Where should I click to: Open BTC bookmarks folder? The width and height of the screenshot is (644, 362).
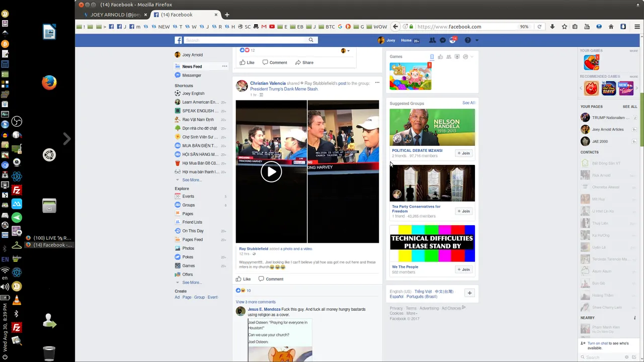327,27
